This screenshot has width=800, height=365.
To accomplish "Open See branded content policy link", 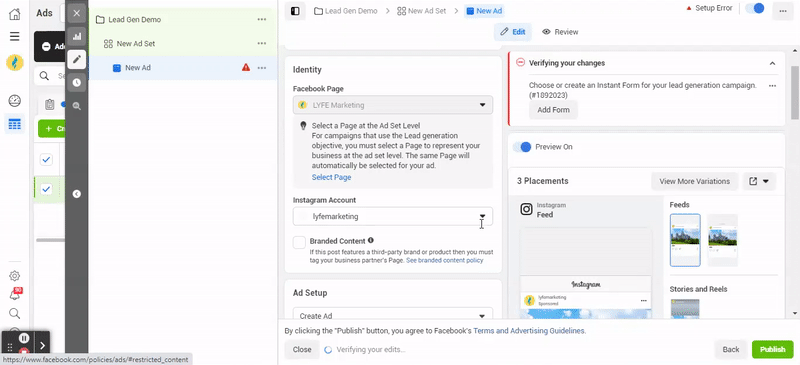I will click(444, 260).
